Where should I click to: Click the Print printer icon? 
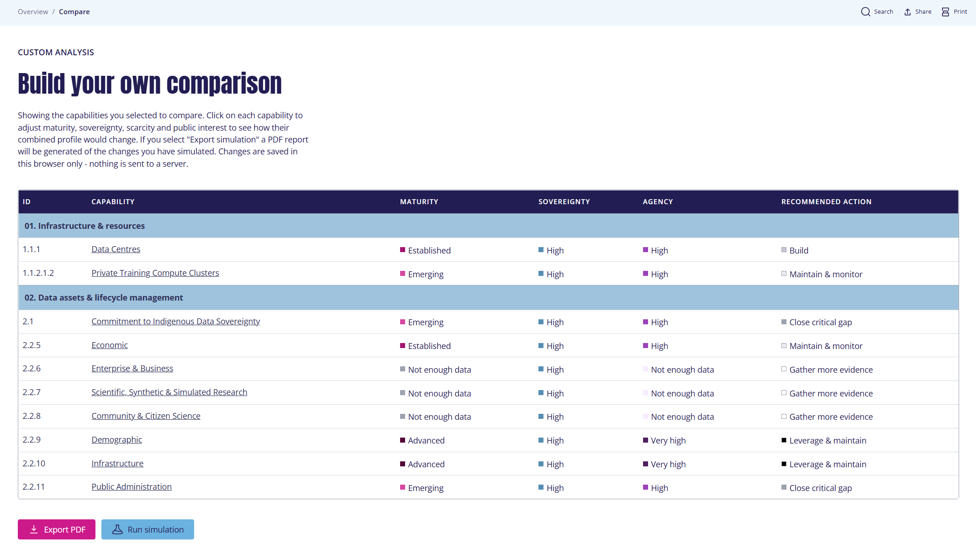click(x=945, y=12)
